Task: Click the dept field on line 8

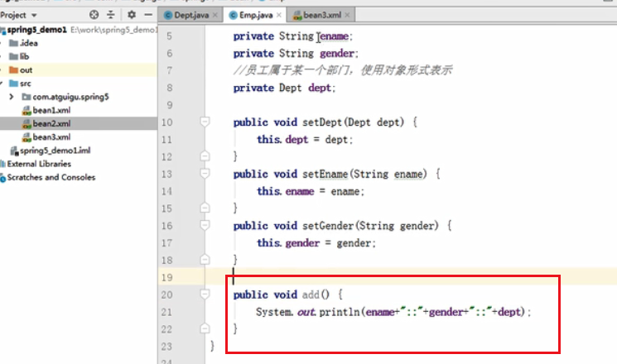Action: 320,88
